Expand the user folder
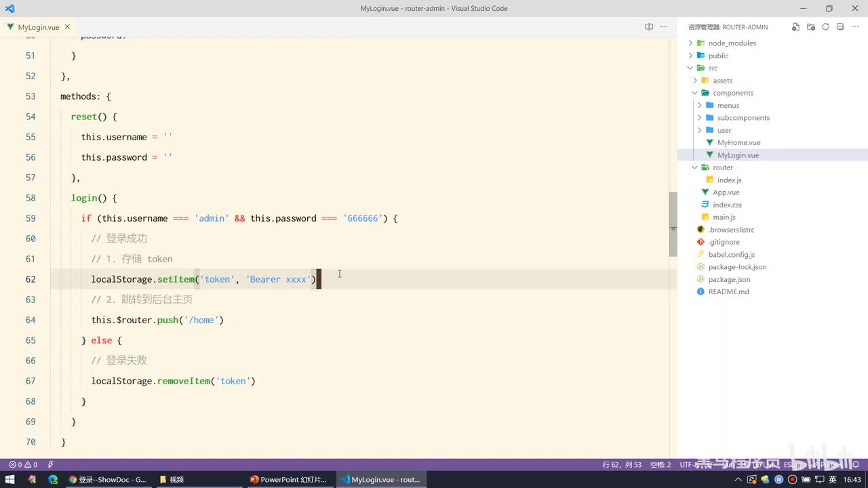Viewport: 868px width, 488px height. click(x=700, y=130)
